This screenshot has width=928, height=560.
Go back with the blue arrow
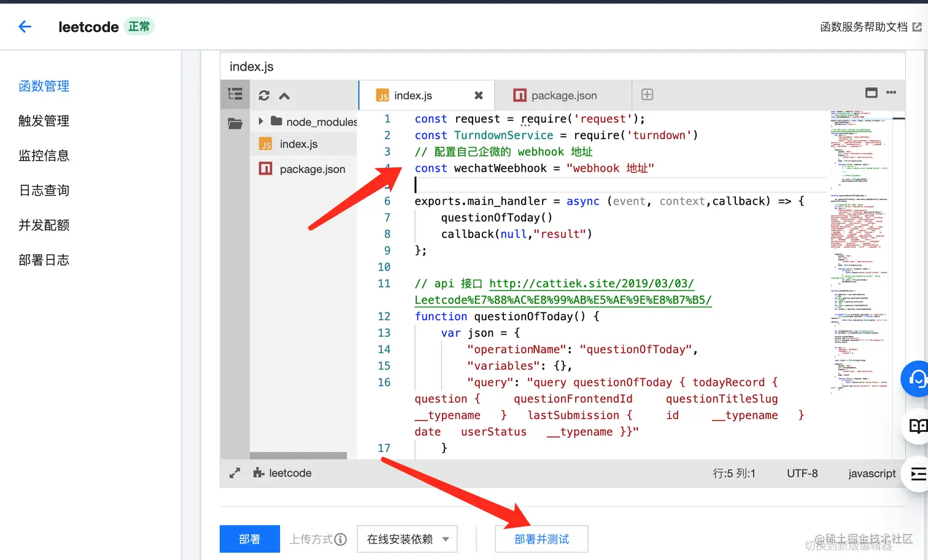(x=25, y=26)
